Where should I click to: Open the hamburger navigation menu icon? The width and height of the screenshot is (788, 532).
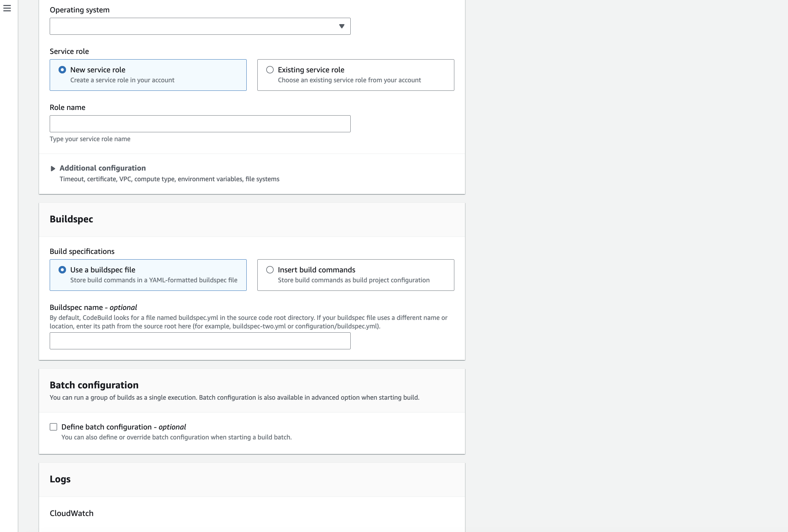click(x=7, y=8)
